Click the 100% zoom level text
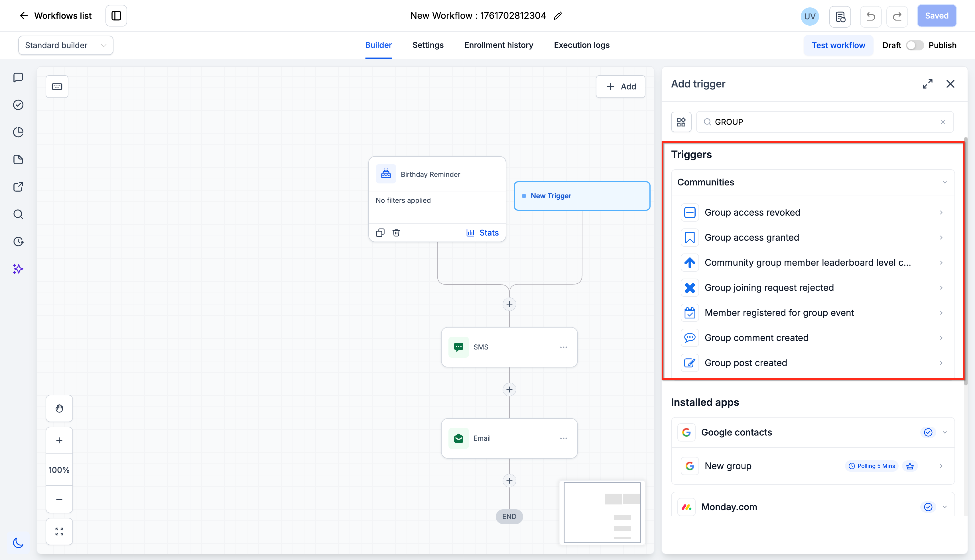 pos(59,470)
